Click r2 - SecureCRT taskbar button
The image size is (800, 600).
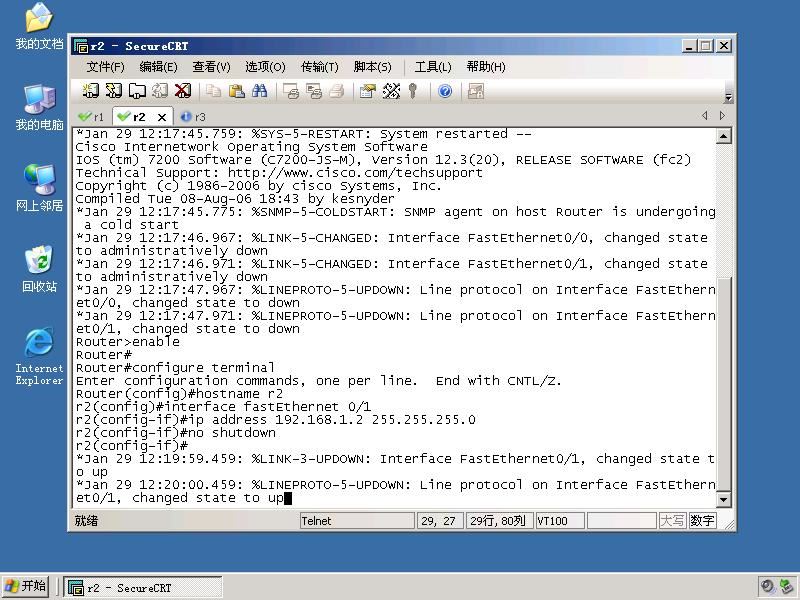(143, 588)
